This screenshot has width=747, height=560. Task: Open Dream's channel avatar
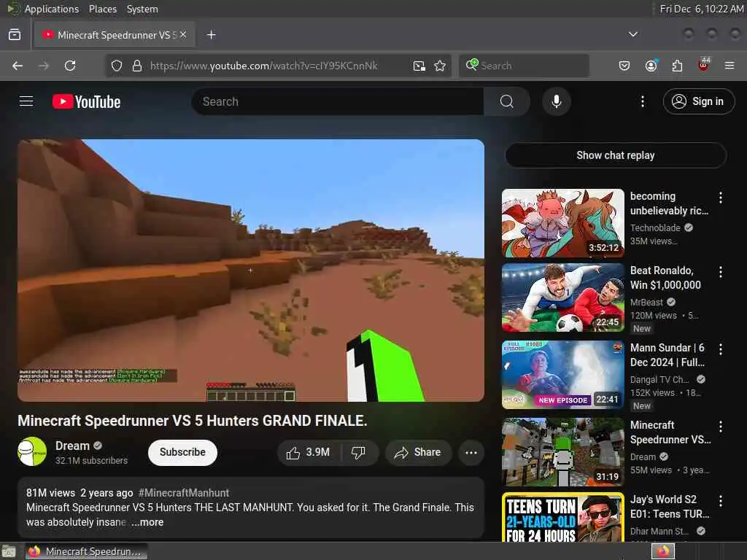click(x=32, y=451)
